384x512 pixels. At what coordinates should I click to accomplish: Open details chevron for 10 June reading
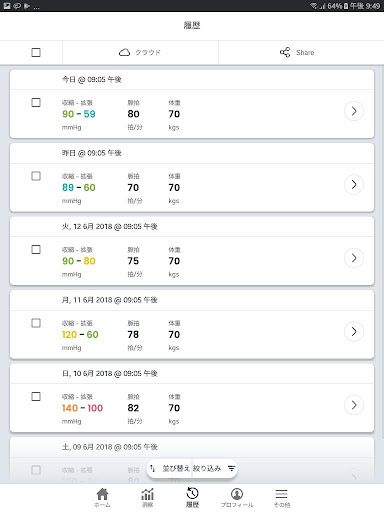coord(354,405)
